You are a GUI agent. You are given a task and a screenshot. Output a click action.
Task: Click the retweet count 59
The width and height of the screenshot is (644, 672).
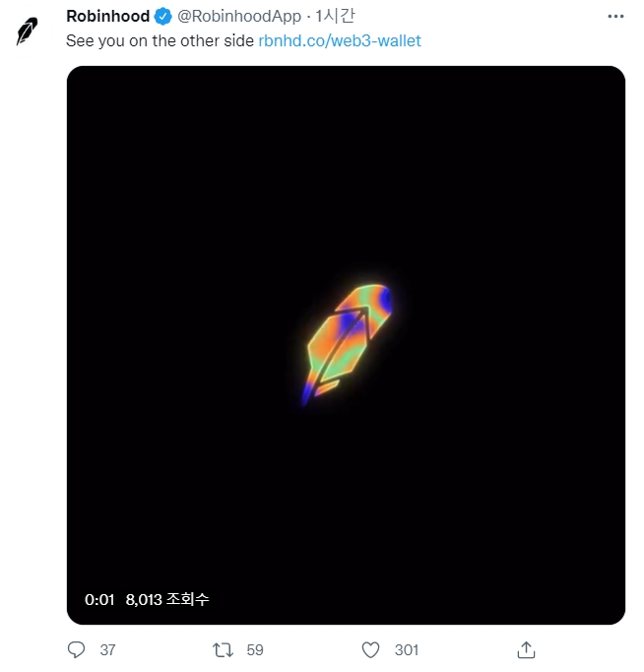click(255, 649)
